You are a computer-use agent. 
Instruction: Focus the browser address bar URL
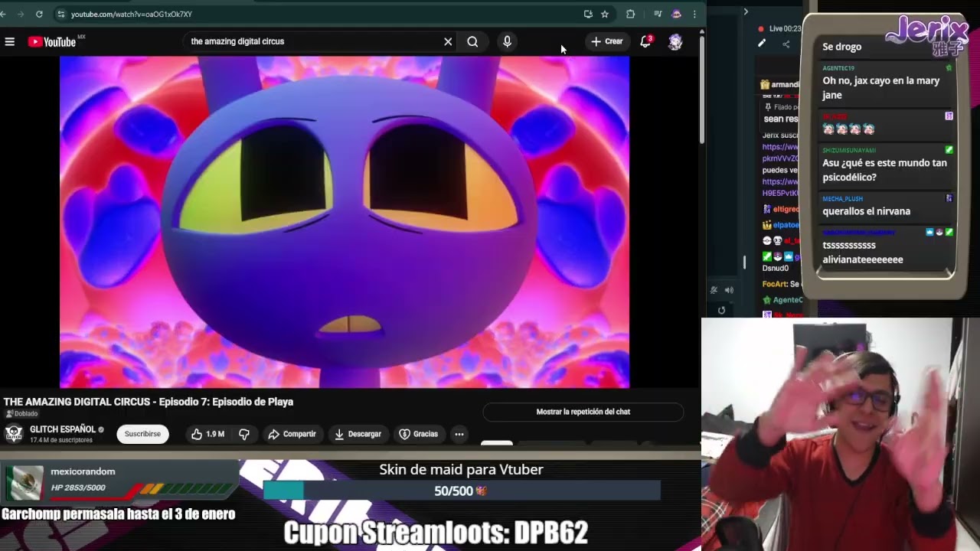point(132,14)
